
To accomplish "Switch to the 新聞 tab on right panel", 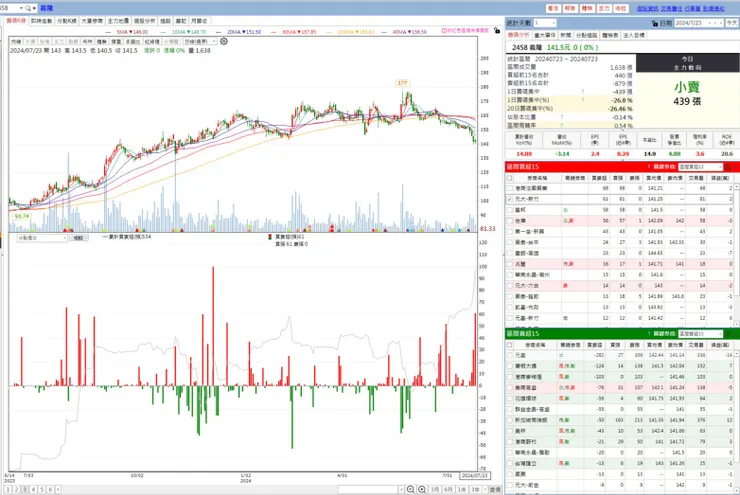I will pyautogui.click(x=565, y=35).
